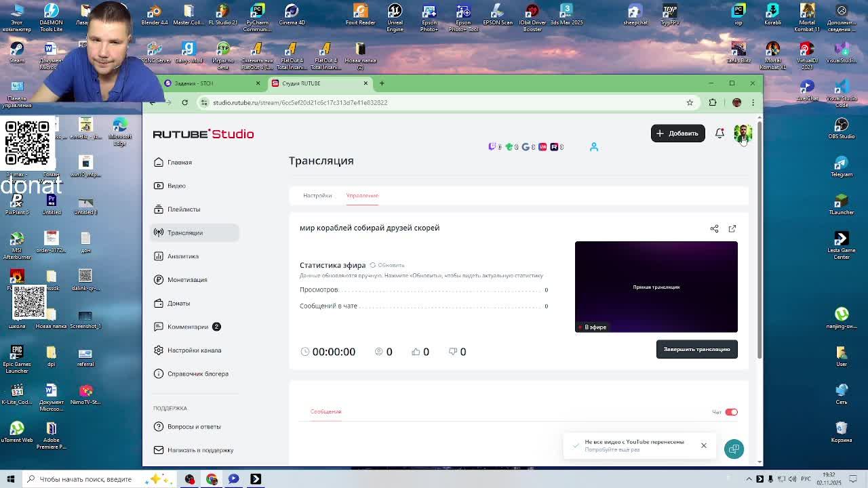This screenshot has width=868, height=488.
Task: Open Unreal Engine desktop icon
Action: click(x=395, y=16)
